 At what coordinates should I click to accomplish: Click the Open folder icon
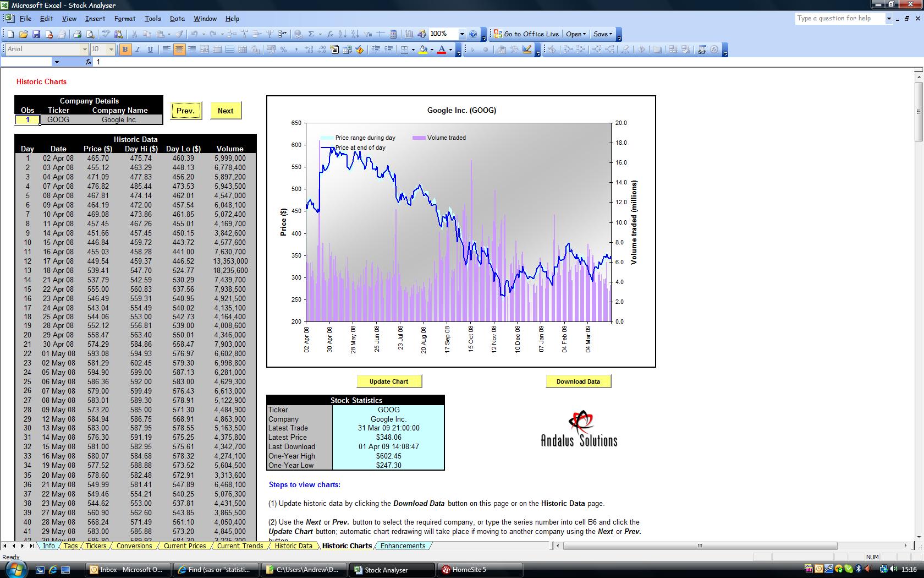24,34
